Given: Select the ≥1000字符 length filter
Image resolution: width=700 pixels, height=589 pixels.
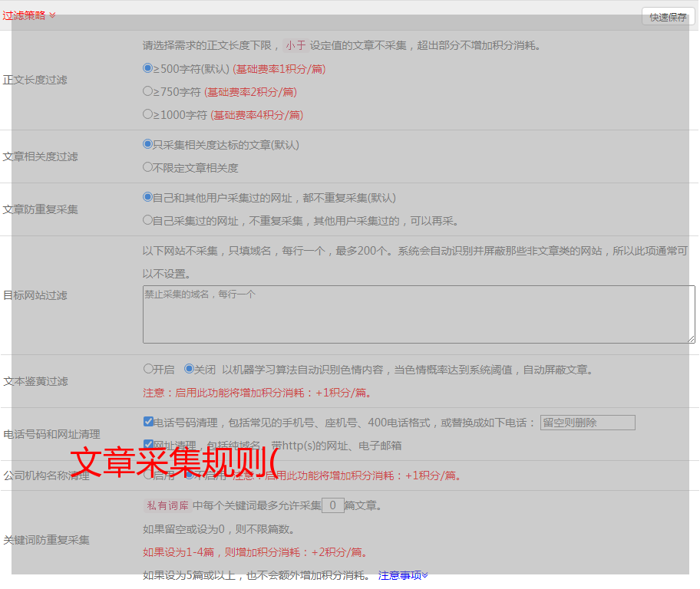Looking at the screenshot, I should [x=148, y=114].
